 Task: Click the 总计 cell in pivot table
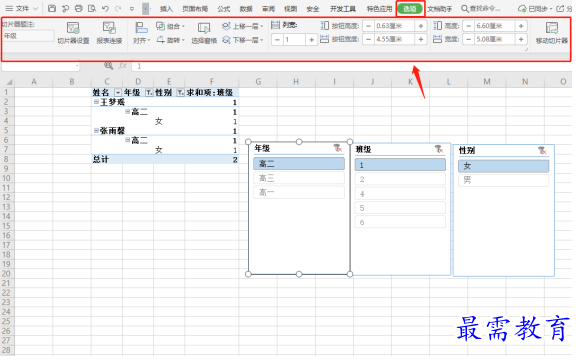101,159
